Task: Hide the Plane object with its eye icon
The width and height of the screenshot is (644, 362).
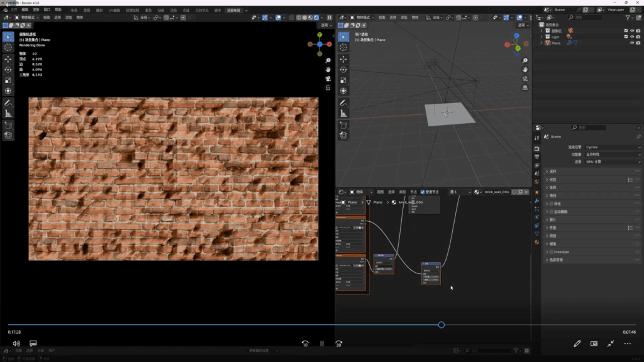Action: click(631, 43)
